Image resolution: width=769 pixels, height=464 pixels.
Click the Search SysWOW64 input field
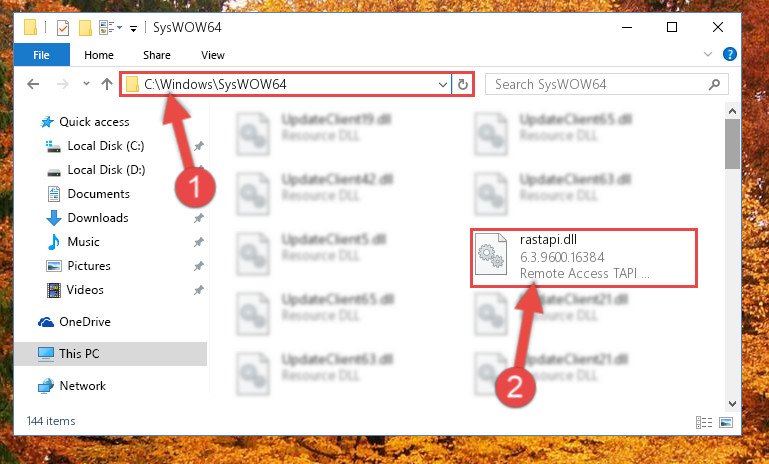click(x=598, y=84)
